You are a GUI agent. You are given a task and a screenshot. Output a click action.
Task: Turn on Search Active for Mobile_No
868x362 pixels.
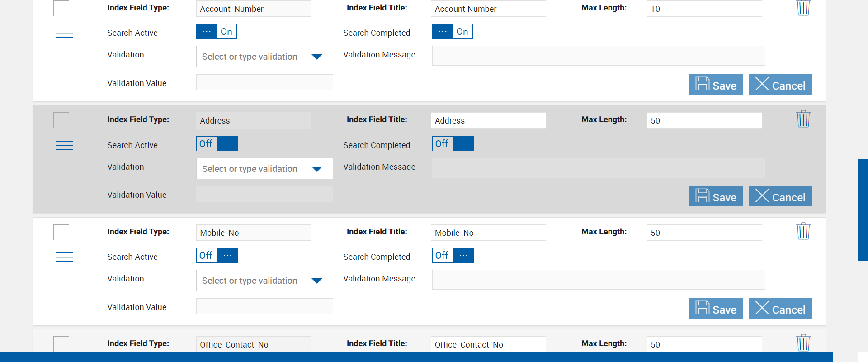[x=217, y=256]
